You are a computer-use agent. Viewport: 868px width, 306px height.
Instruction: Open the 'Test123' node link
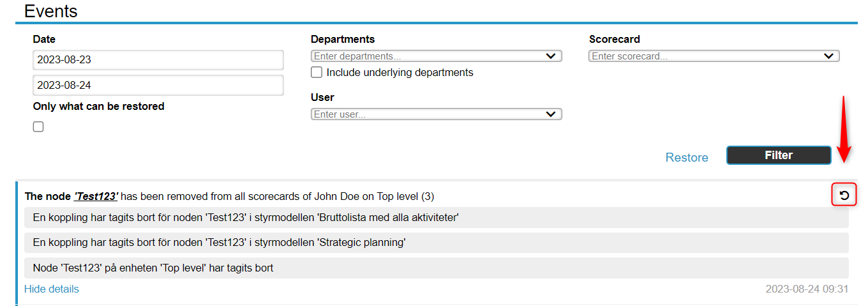tap(96, 196)
